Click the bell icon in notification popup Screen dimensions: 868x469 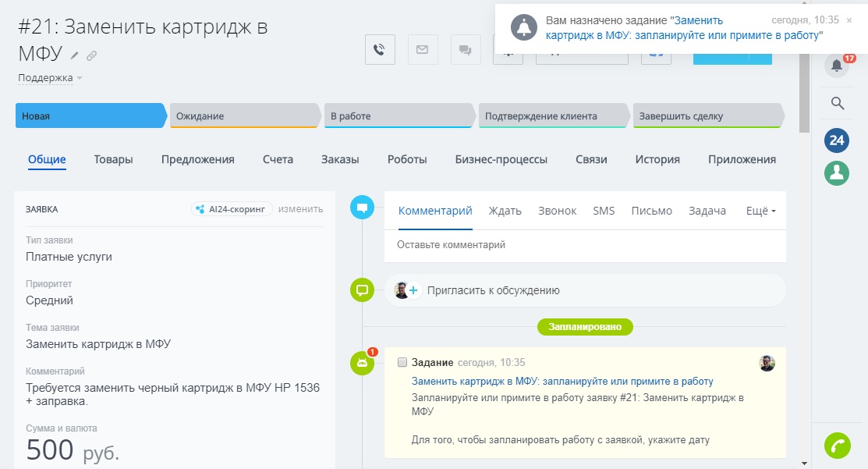pyautogui.click(x=523, y=27)
